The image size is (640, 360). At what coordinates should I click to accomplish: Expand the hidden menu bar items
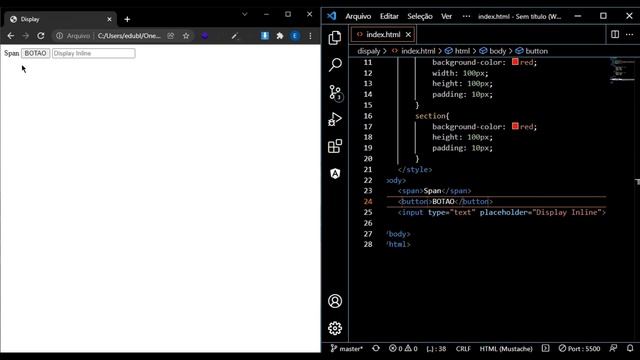tap(466, 16)
